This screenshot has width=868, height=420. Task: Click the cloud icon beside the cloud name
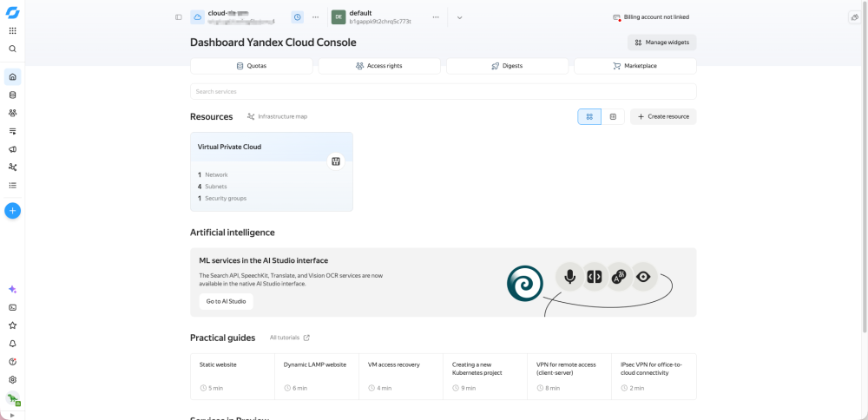pyautogui.click(x=198, y=17)
